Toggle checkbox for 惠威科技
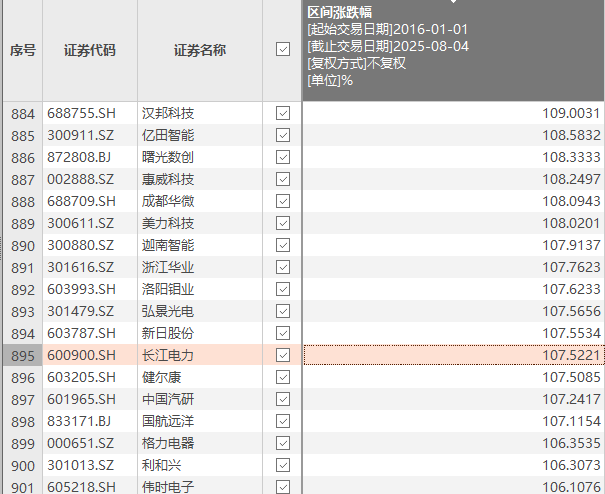Screen dimensions: 605x494 pyautogui.click(x=283, y=179)
